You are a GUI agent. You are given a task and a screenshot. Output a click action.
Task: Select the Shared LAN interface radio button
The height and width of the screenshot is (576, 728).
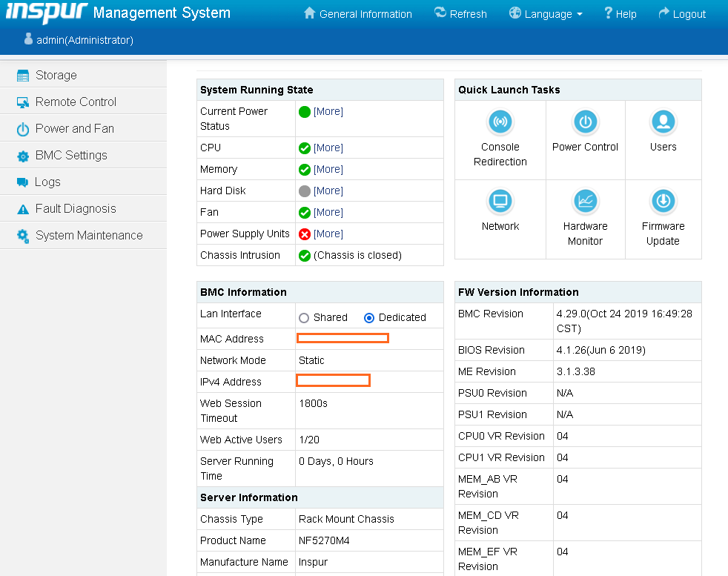pyautogui.click(x=304, y=318)
